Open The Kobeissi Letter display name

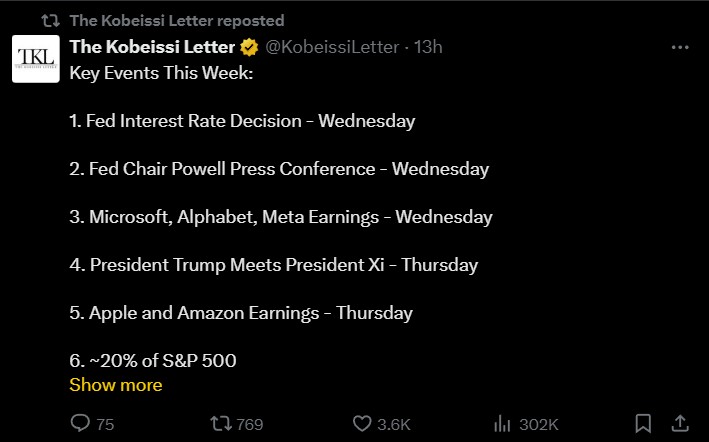[x=152, y=47]
